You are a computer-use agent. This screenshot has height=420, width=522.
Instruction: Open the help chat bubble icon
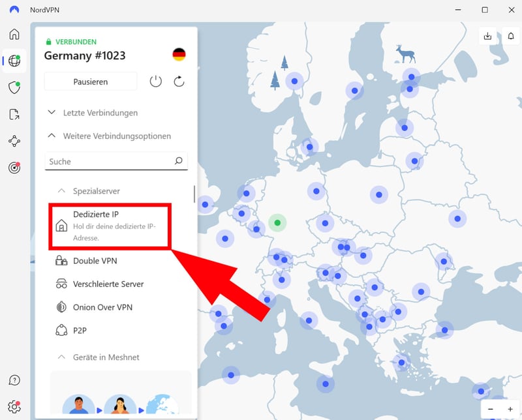pos(14,380)
